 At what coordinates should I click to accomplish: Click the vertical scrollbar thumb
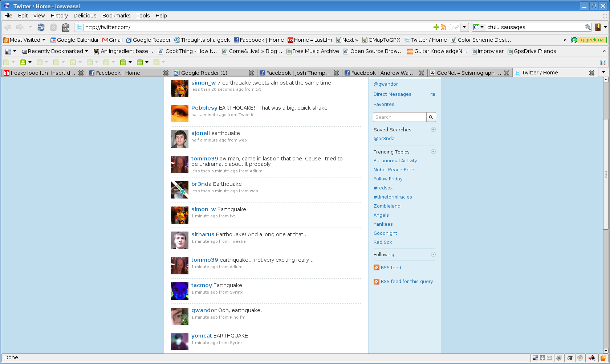click(605, 174)
